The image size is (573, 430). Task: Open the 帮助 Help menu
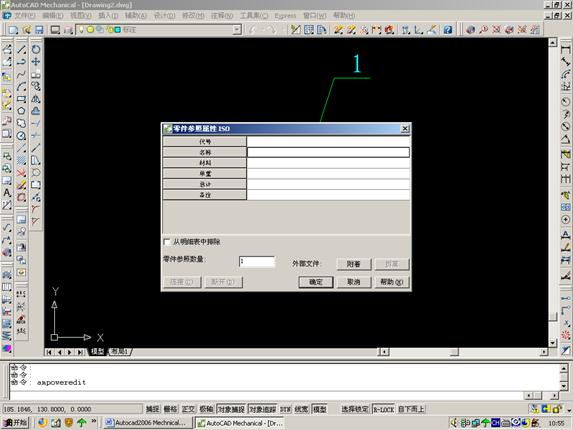coord(344,16)
